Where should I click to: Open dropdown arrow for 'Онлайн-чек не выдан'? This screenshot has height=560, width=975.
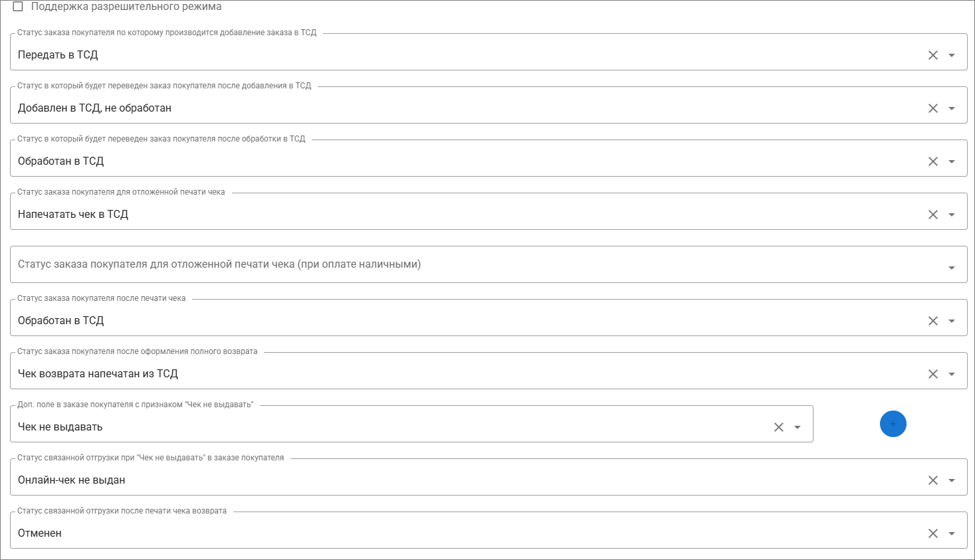click(952, 480)
